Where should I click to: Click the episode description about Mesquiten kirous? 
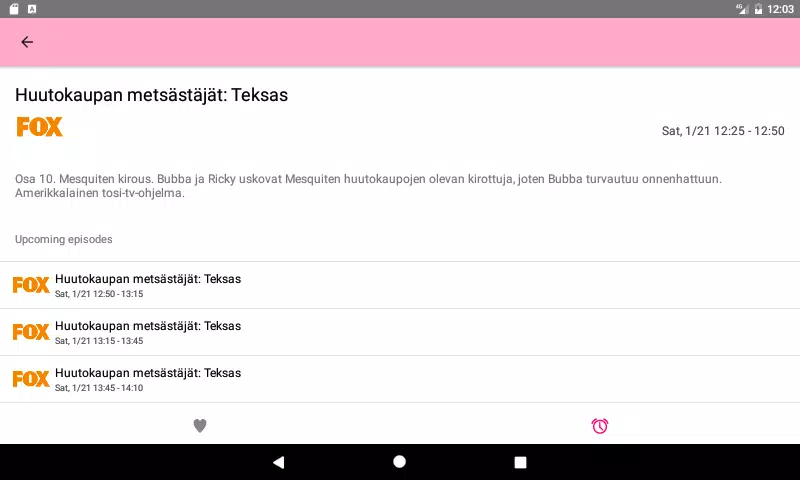tap(368, 186)
